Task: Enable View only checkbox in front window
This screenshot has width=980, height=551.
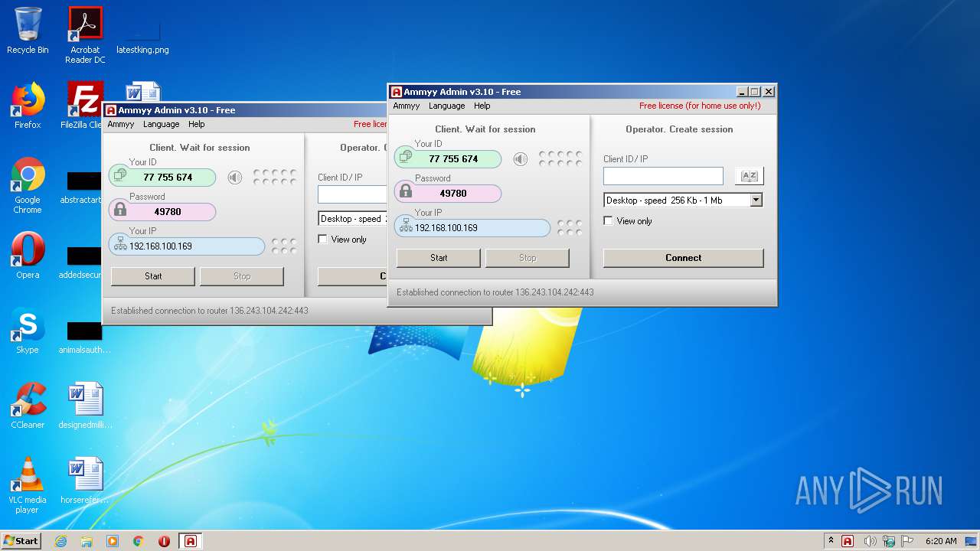Action: pos(609,221)
